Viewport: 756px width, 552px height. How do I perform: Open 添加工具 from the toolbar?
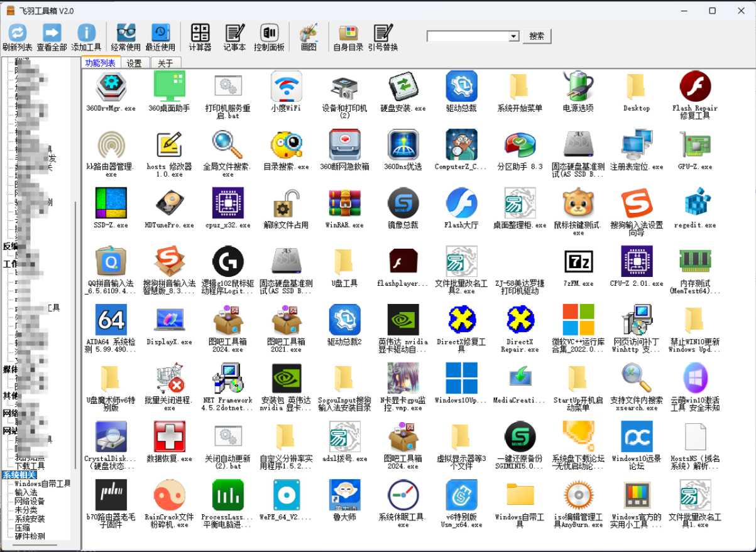[86, 33]
